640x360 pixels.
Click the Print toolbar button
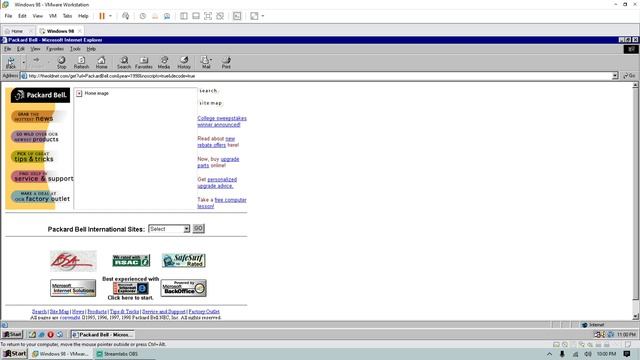pos(226,62)
